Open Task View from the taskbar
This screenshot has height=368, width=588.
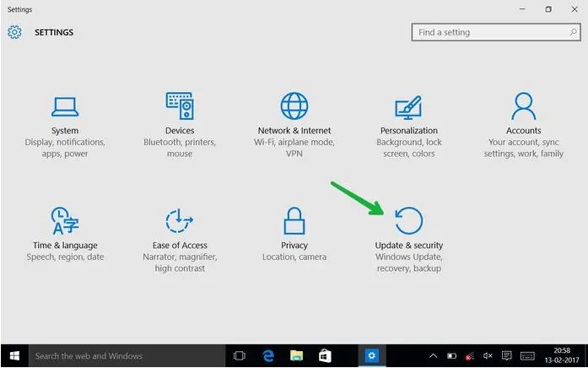(x=240, y=355)
